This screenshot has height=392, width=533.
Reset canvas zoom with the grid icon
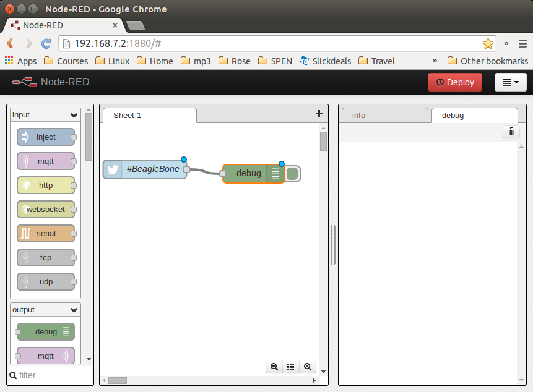pyautogui.click(x=290, y=367)
